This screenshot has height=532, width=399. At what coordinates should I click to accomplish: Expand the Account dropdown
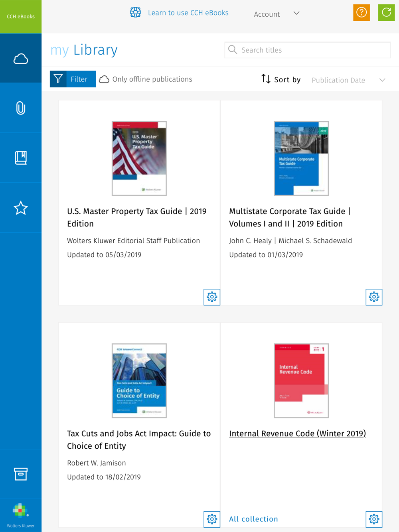[277, 14]
